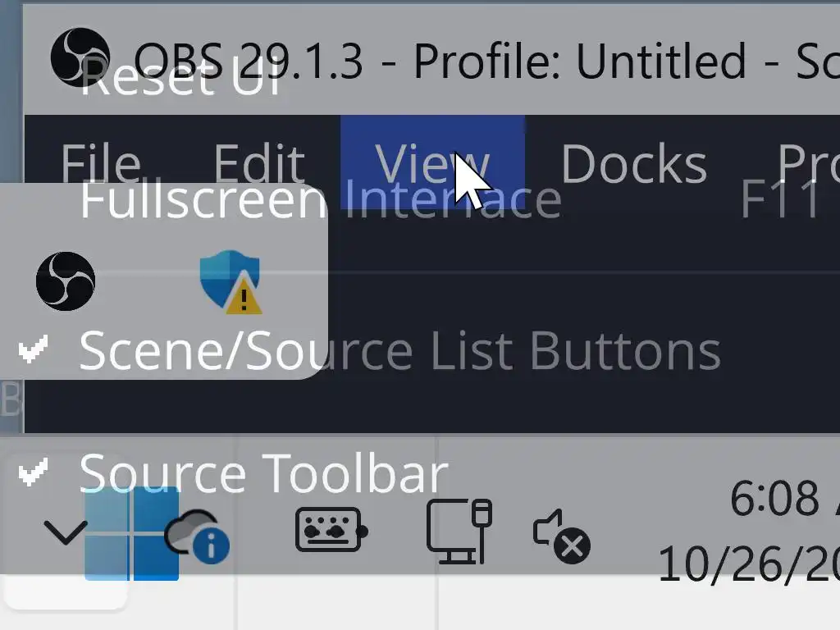Click the wired network status icon

pos(459,532)
